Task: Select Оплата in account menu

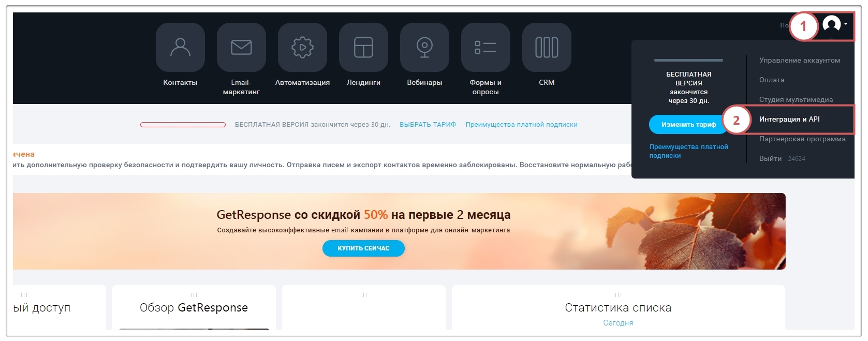Action: pyautogui.click(x=772, y=80)
